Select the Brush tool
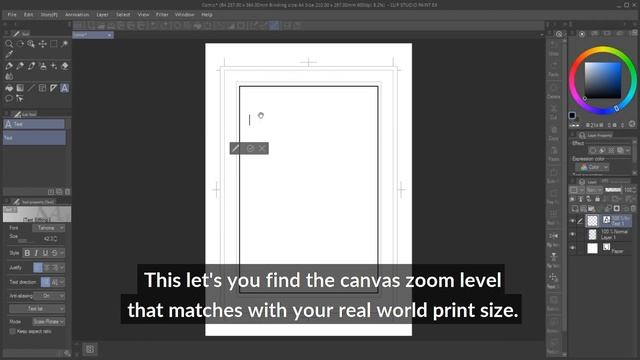Image resolution: width=640 pixels, height=360 pixels. point(31,66)
